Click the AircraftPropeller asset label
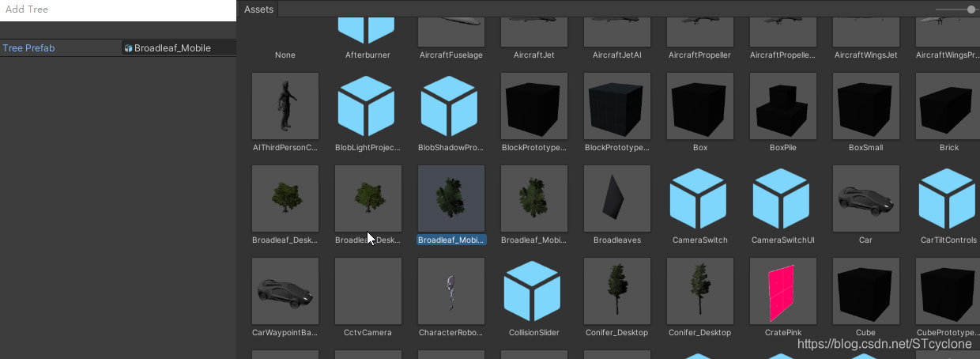Screen dimensions: 980x359 (699, 55)
